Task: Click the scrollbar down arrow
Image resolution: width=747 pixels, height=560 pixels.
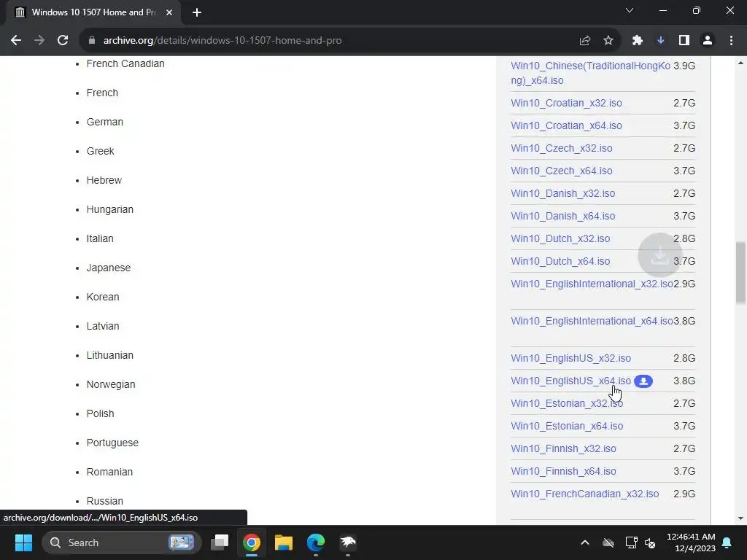Action: pos(740,518)
